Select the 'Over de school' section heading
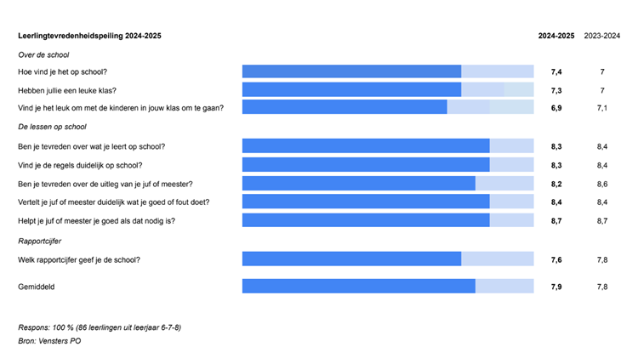The height and width of the screenshot is (364, 638). coord(43,55)
